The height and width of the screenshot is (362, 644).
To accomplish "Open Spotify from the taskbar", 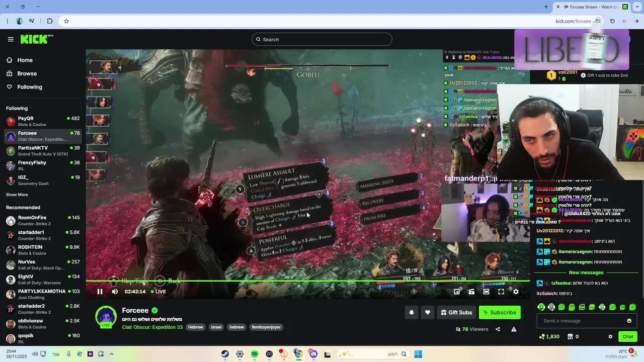I will pyautogui.click(x=255, y=354).
